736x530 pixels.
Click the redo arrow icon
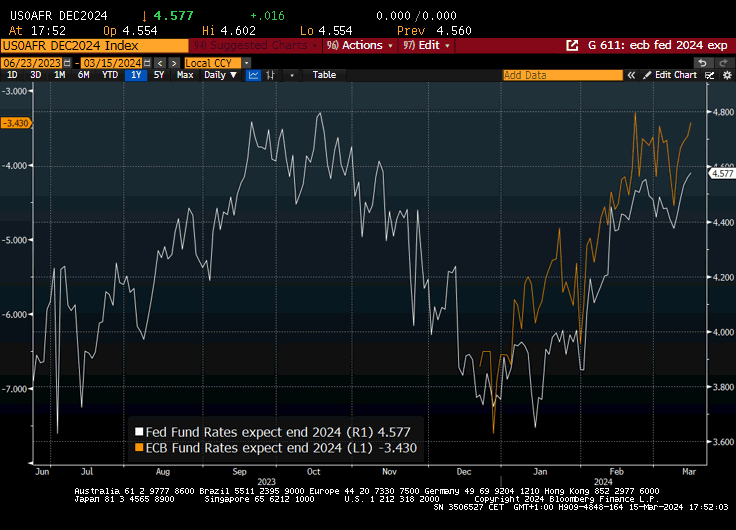click(x=723, y=63)
